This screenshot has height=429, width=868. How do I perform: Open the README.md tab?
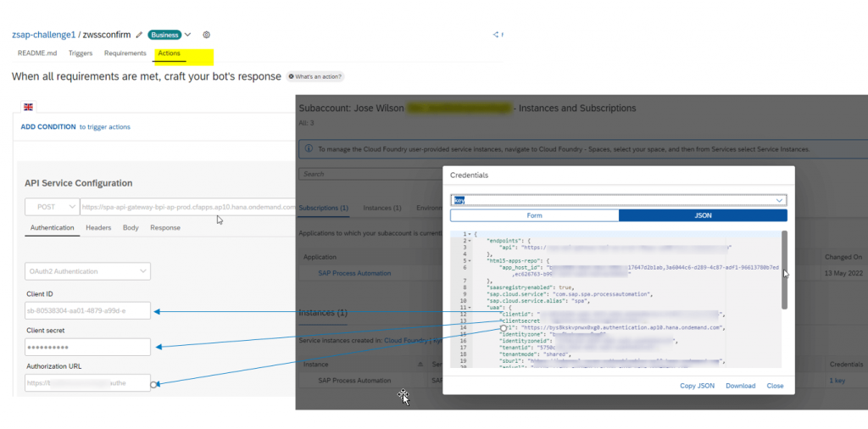tap(37, 53)
